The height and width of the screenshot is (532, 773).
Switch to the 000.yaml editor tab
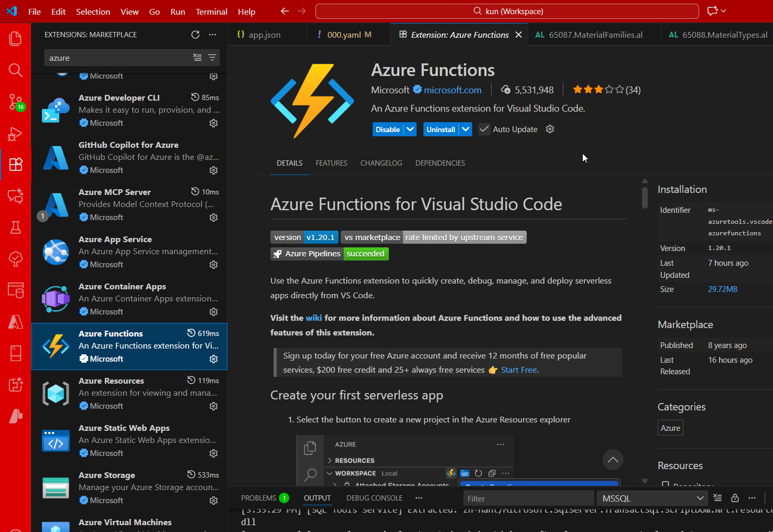pyautogui.click(x=348, y=35)
